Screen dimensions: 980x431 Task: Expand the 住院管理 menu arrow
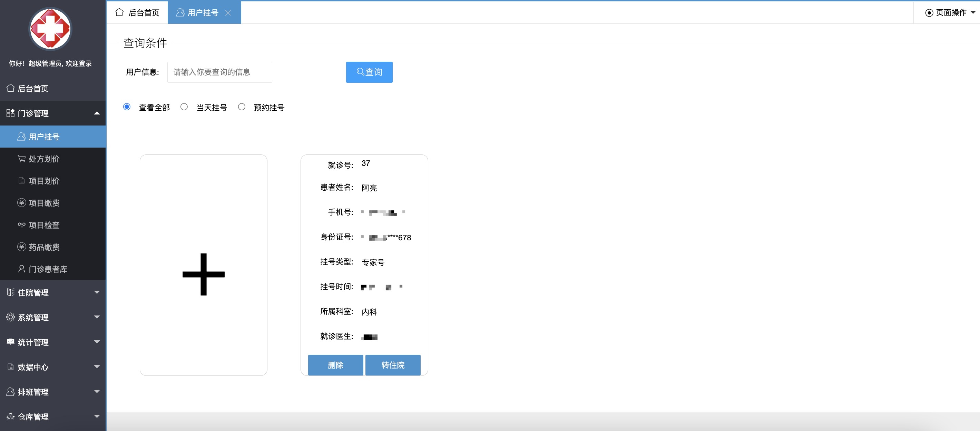coord(97,292)
